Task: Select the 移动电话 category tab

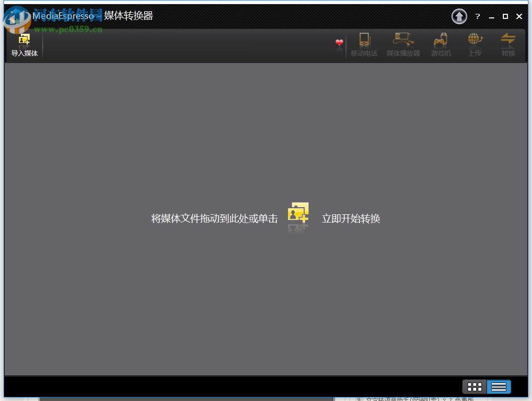Action: click(x=364, y=53)
